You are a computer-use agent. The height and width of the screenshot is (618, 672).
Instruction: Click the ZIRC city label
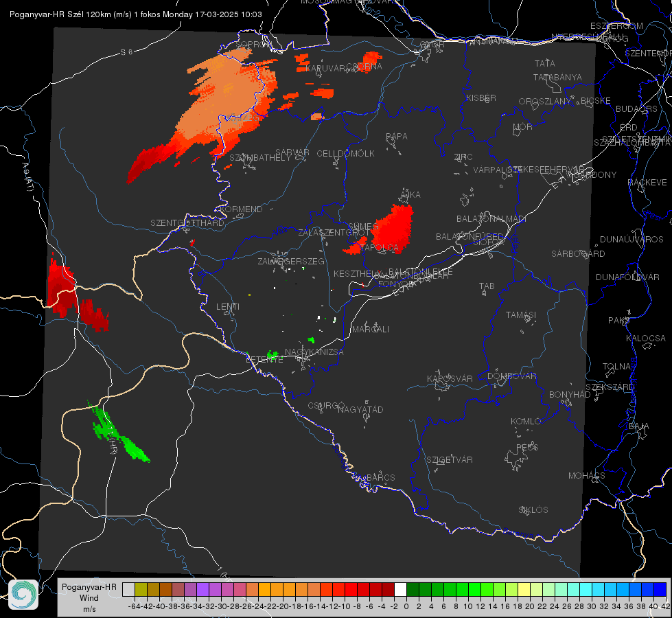click(463, 157)
